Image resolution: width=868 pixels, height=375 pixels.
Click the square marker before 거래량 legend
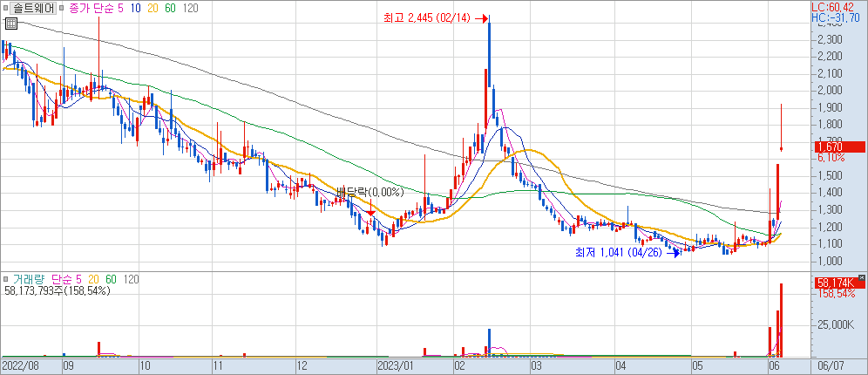click(x=5, y=280)
